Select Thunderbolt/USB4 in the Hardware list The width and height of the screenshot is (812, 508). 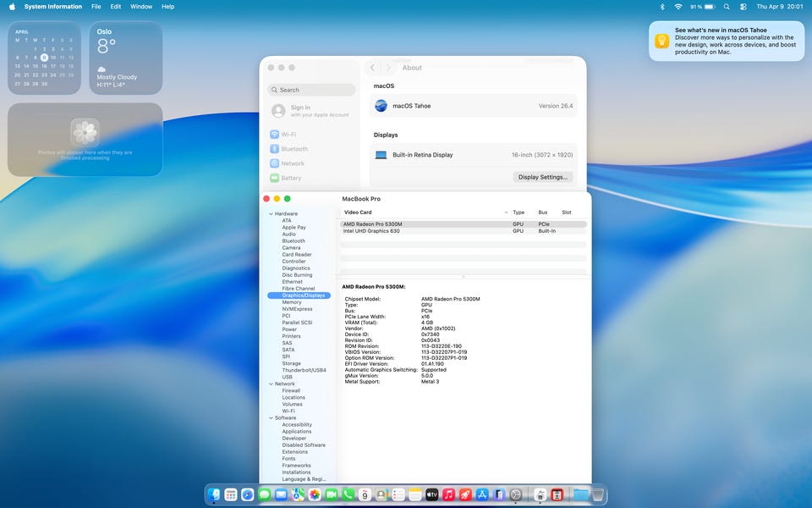click(x=304, y=370)
